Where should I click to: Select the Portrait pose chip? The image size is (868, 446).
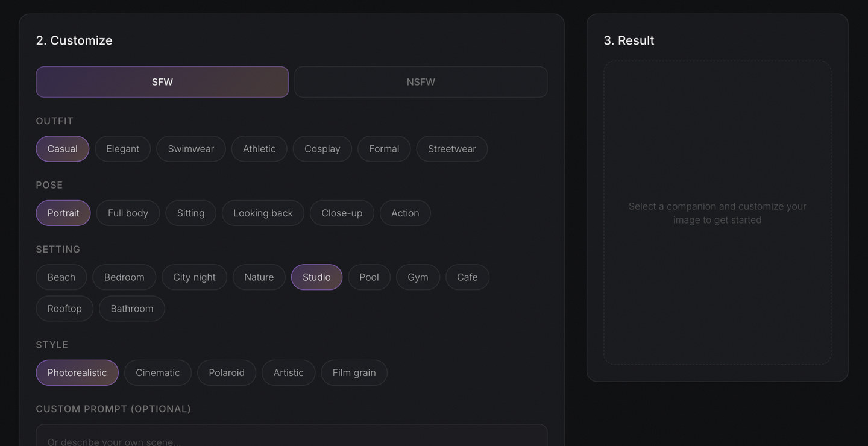pyautogui.click(x=63, y=213)
